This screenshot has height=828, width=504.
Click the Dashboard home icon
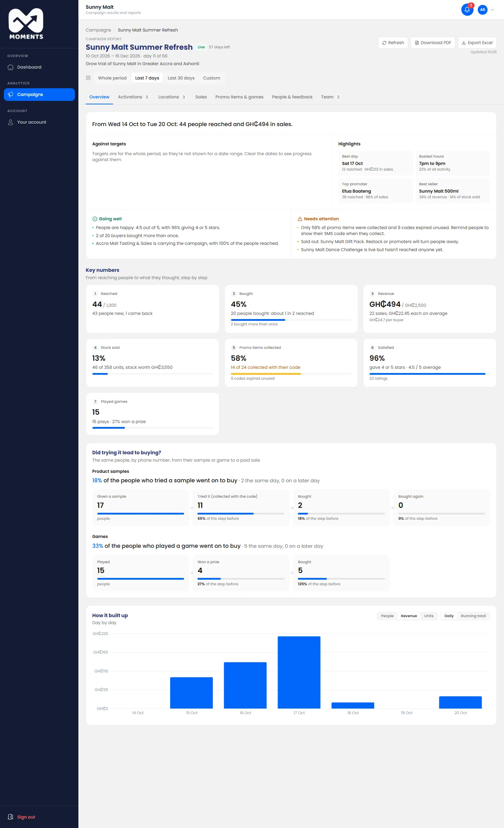pyautogui.click(x=10, y=67)
